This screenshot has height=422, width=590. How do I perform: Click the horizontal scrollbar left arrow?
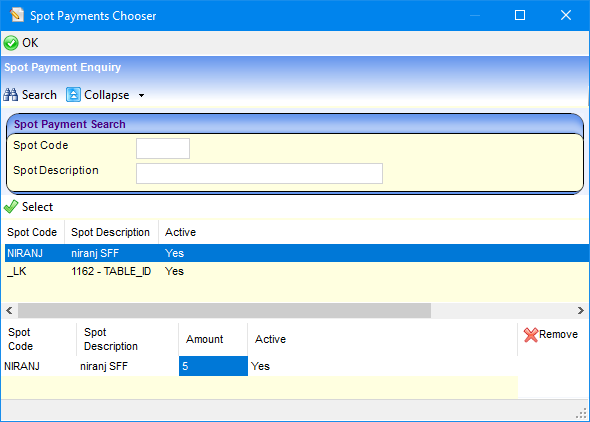[9, 311]
